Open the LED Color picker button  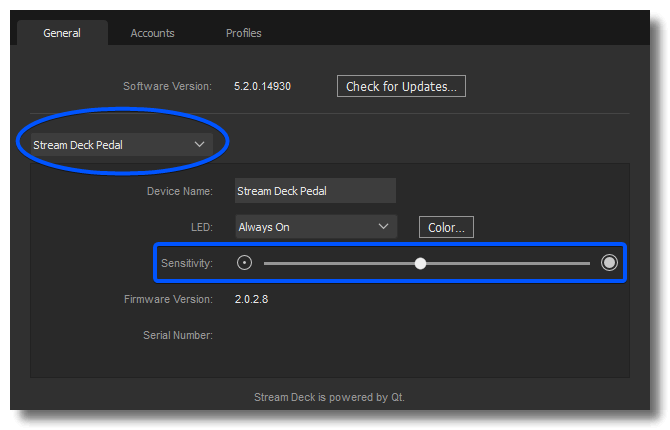tap(446, 227)
